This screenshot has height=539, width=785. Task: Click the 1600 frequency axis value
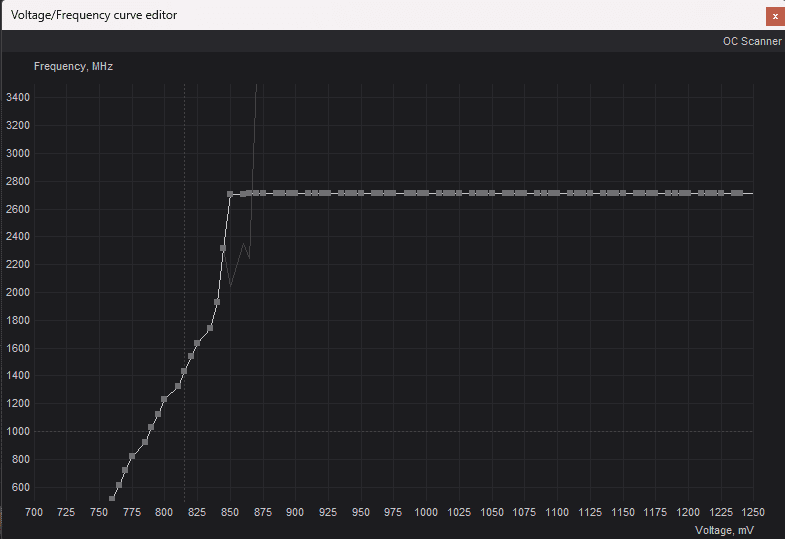pyautogui.click(x=18, y=348)
